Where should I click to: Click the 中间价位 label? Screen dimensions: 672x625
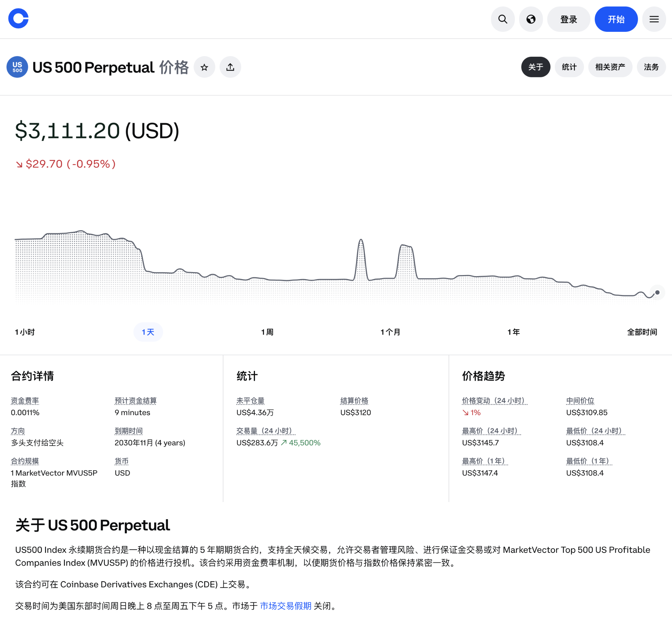click(x=580, y=401)
